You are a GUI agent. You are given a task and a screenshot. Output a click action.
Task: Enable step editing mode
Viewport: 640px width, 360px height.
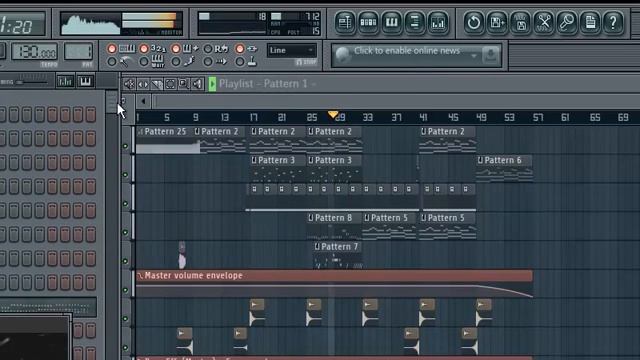click(x=184, y=62)
